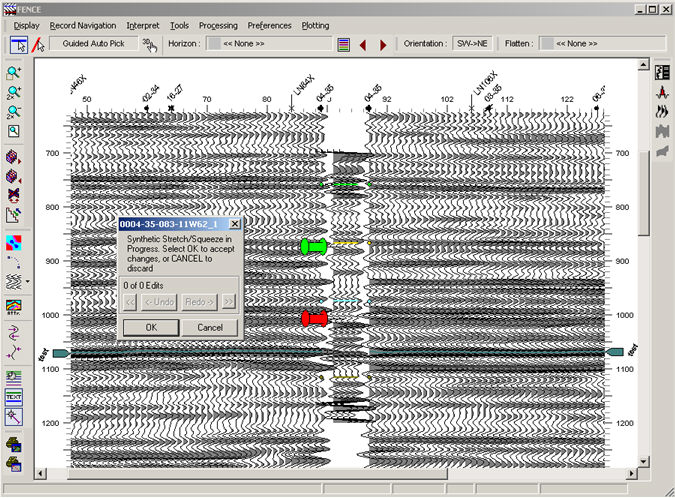The width and height of the screenshot is (675, 498).
Task: Click the red squeeze handle on synthetic
Action: 315,319
